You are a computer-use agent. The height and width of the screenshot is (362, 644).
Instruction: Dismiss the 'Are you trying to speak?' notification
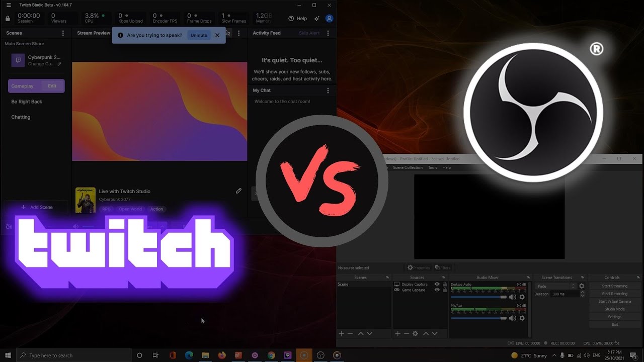(217, 35)
